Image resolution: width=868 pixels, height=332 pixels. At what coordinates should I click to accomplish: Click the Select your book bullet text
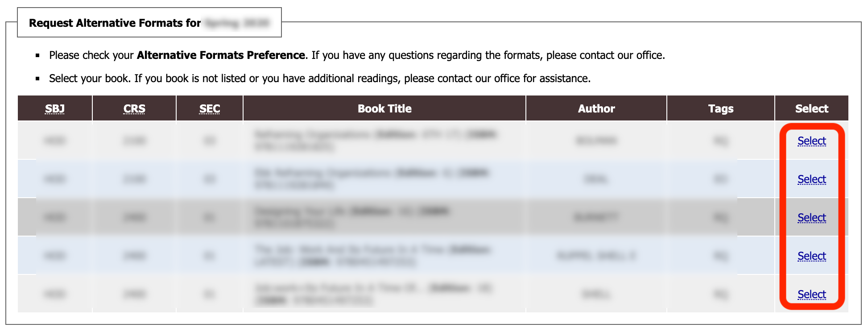319,78
